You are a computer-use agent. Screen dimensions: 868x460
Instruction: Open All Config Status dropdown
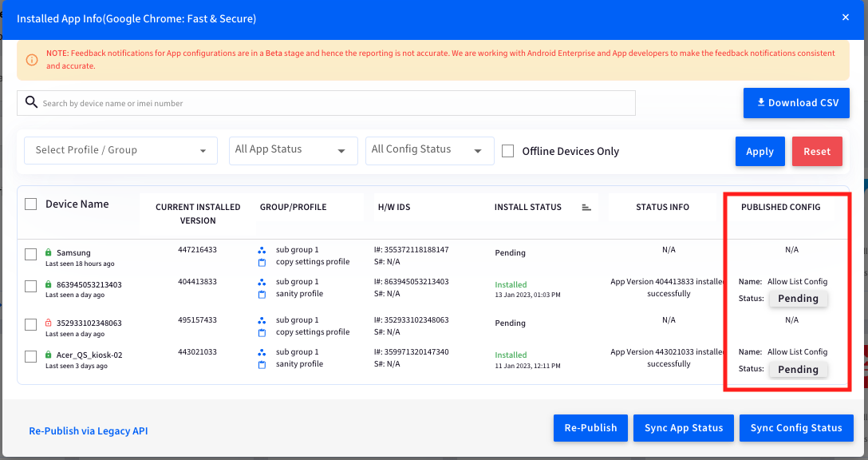(429, 150)
